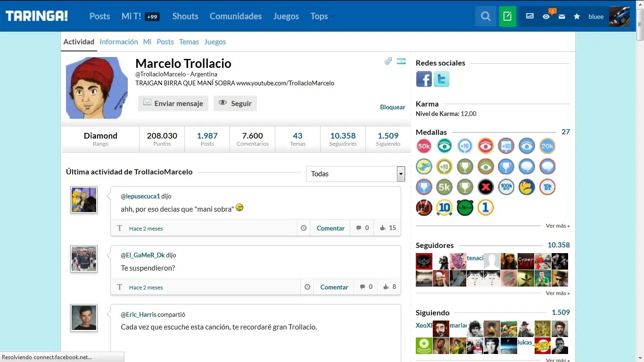Viewport: 644px width, 362px height.
Task: Open Ver más under Seguidores
Action: coord(558,293)
